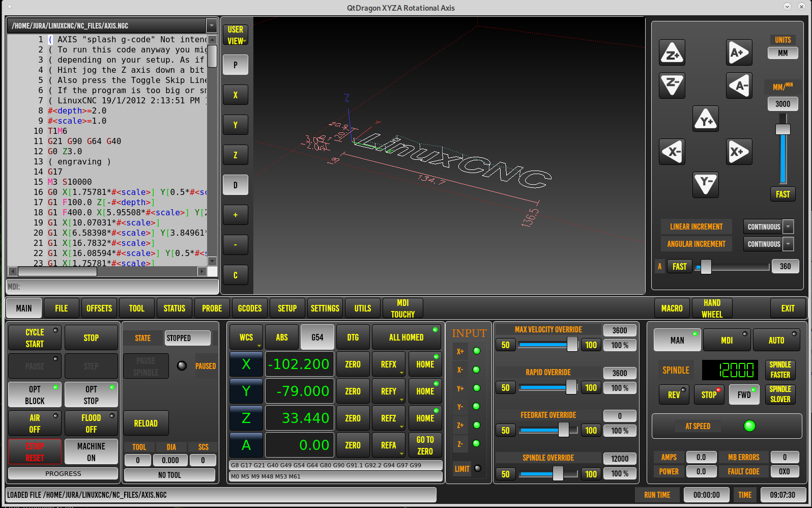Image resolution: width=812 pixels, height=508 pixels.
Task: Enable MAN manual mode
Action: click(677, 340)
